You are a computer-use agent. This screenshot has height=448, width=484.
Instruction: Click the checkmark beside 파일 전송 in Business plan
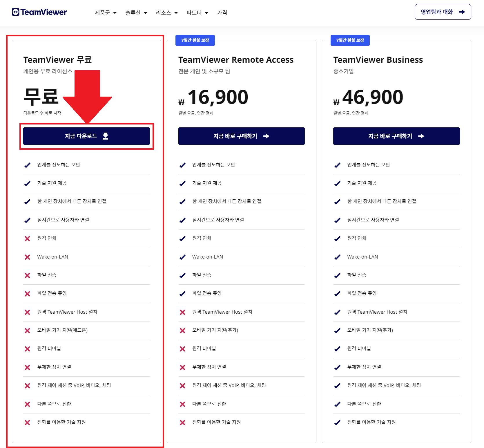pos(337,275)
